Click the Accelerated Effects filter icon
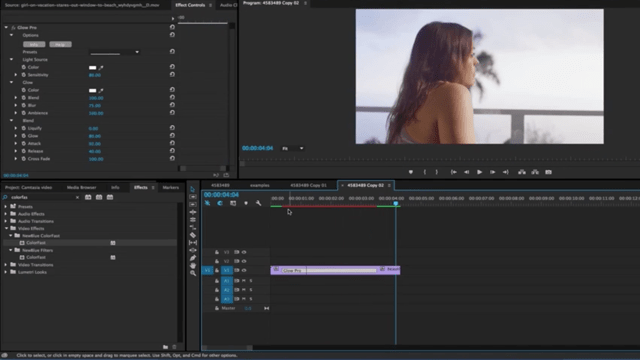 point(88,197)
